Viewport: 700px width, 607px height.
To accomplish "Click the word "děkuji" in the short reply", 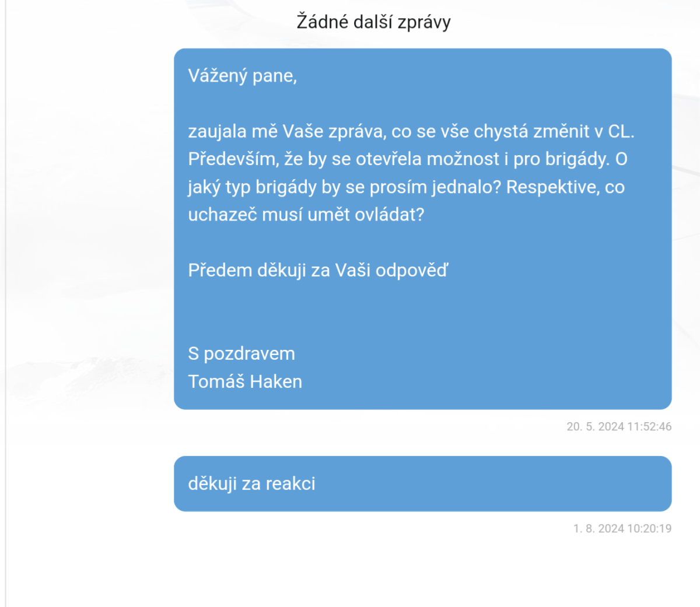I will tap(212, 484).
